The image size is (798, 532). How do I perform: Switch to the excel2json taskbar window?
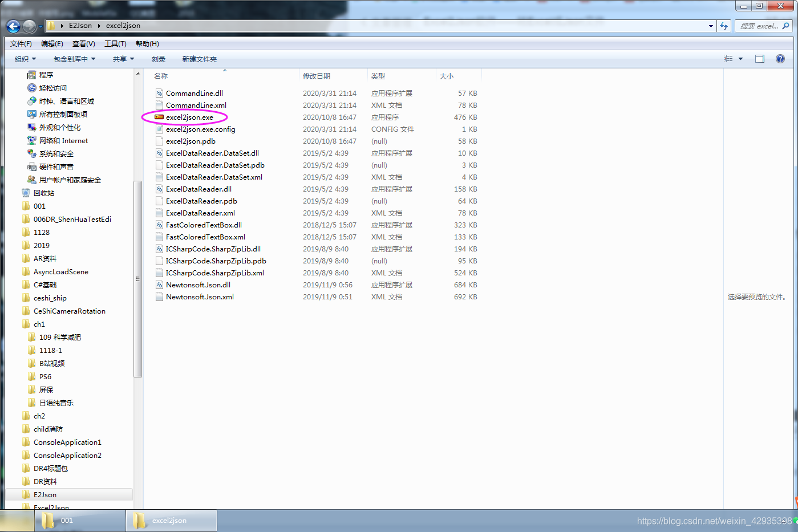[171, 520]
